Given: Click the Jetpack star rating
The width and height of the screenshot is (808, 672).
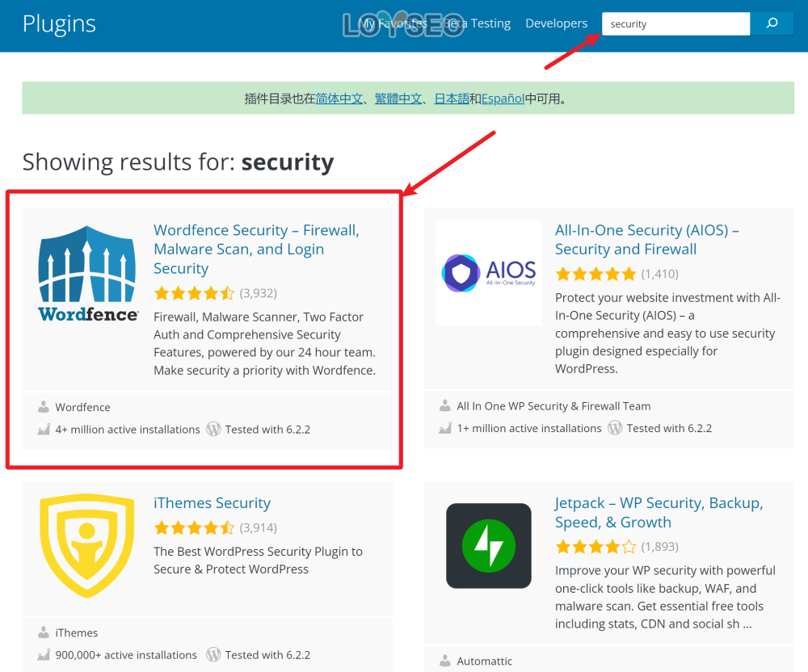Looking at the screenshot, I should pyautogui.click(x=595, y=547).
